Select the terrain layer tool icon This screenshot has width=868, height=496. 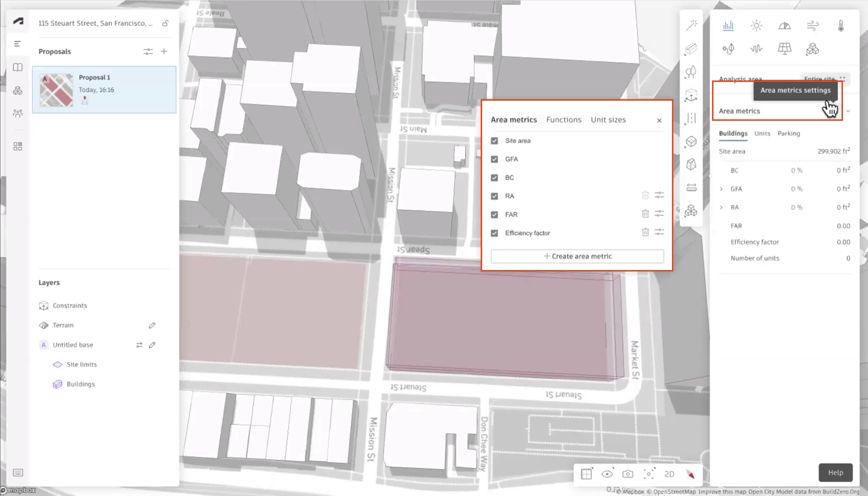click(x=43, y=325)
